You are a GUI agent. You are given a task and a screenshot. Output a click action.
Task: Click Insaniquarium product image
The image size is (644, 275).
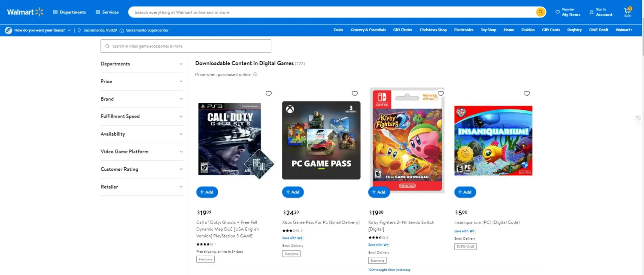[x=493, y=141]
